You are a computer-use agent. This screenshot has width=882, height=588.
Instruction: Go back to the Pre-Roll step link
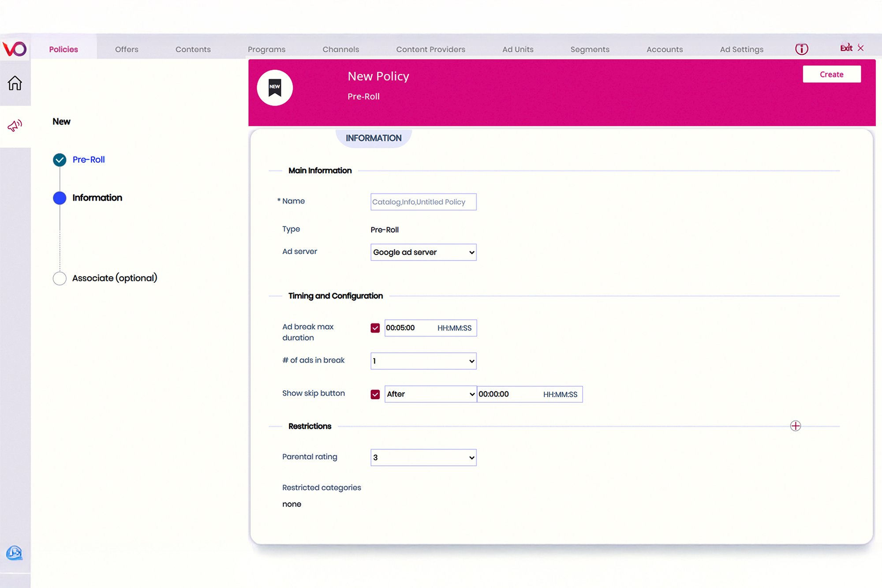tap(89, 160)
